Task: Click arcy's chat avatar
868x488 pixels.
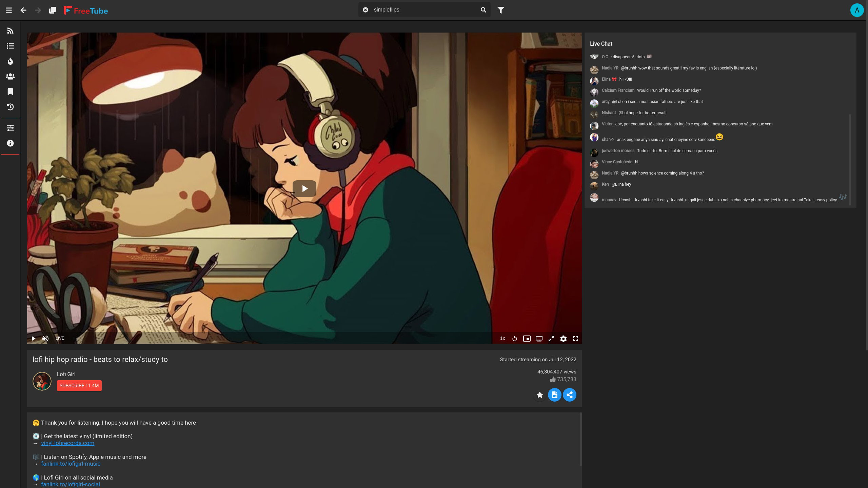Action: point(594,103)
